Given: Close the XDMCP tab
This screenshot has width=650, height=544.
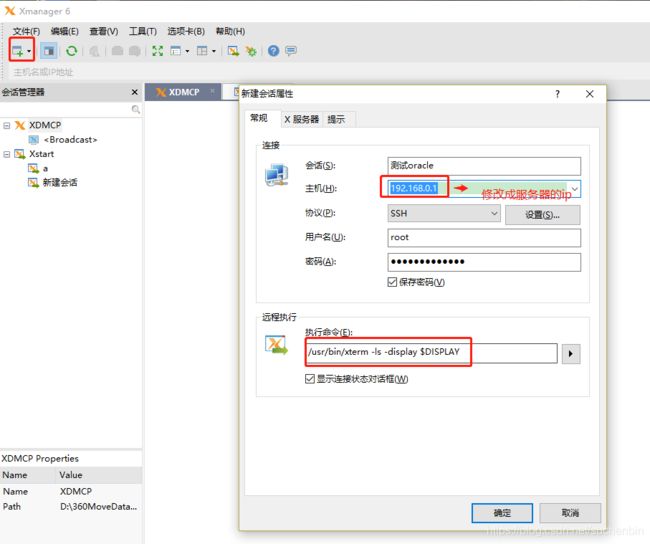Looking at the screenshot, I should [213, 91].
